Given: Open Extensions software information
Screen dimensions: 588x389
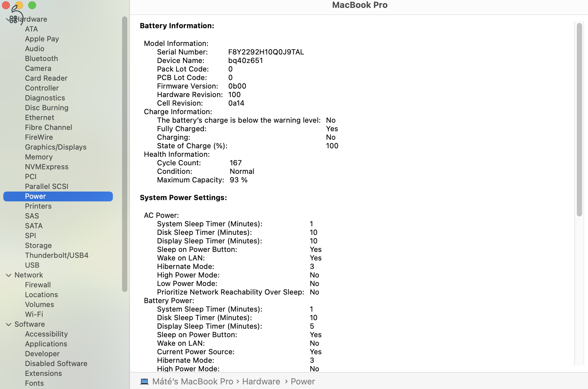Looking at the screenshot, I should click(x=43, y=374).
